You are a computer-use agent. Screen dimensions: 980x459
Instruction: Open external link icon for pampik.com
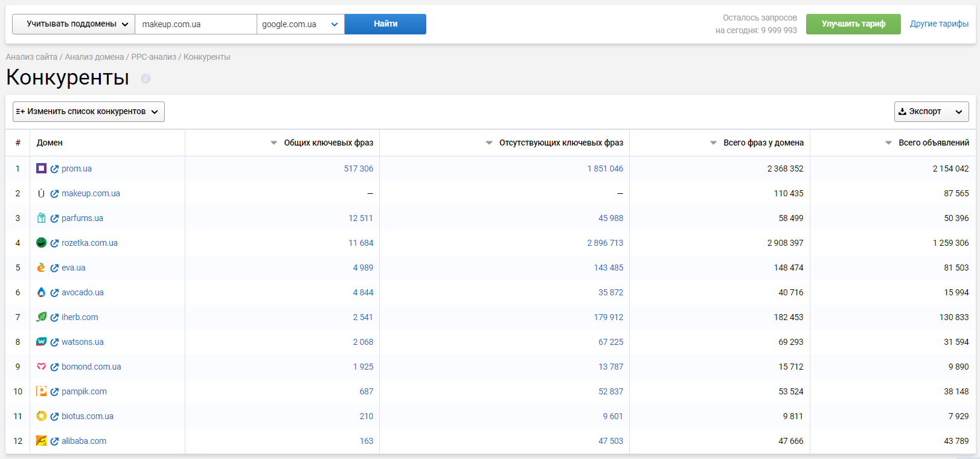54,392
